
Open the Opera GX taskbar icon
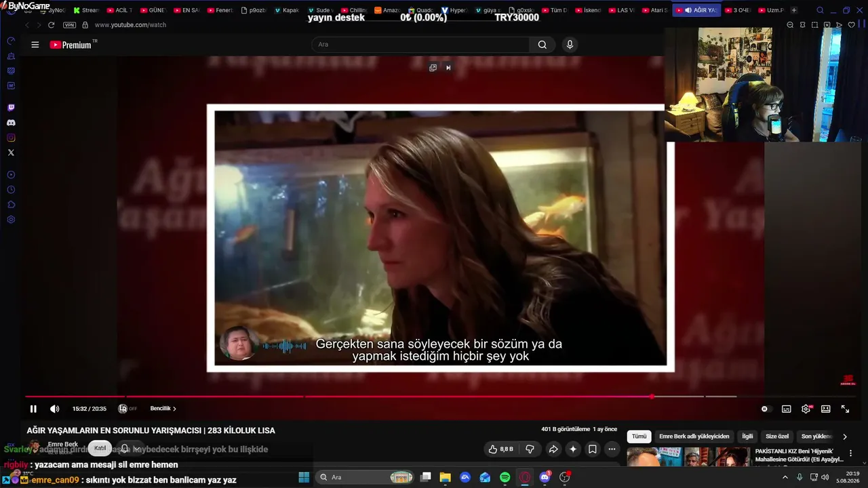(x=525, y=477)
